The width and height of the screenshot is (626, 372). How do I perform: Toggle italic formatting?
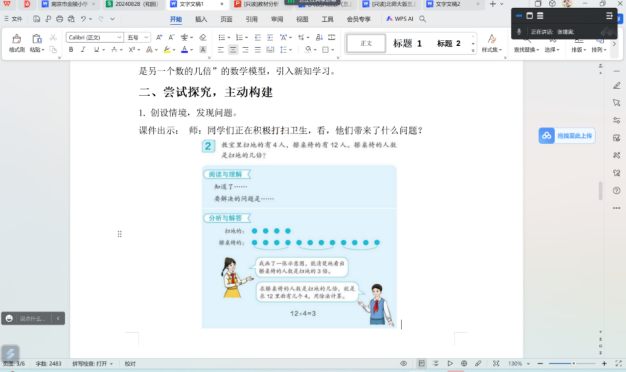coord(83,49)
